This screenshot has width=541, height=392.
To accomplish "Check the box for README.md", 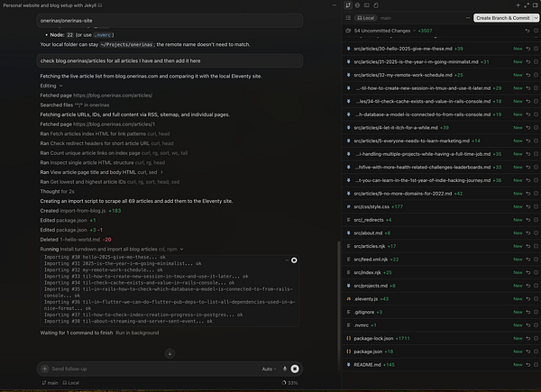I will pos(536,364).
